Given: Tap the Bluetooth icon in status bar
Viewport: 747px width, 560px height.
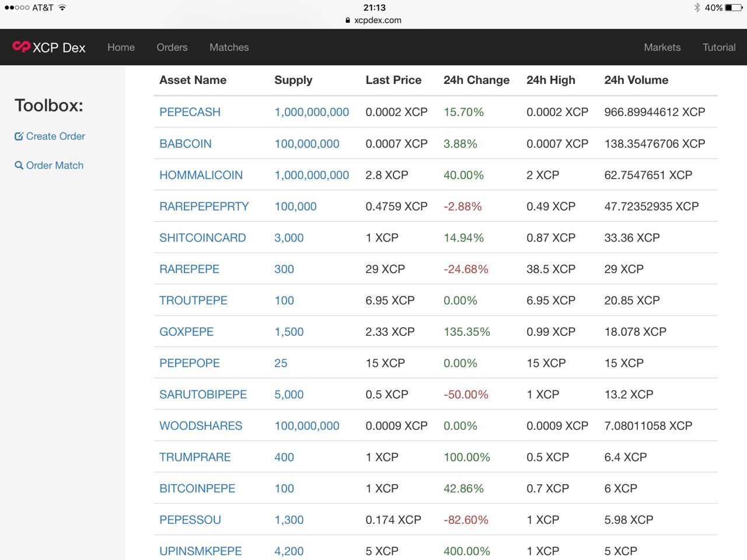Looking at the screenshot, I should (697, 8).
